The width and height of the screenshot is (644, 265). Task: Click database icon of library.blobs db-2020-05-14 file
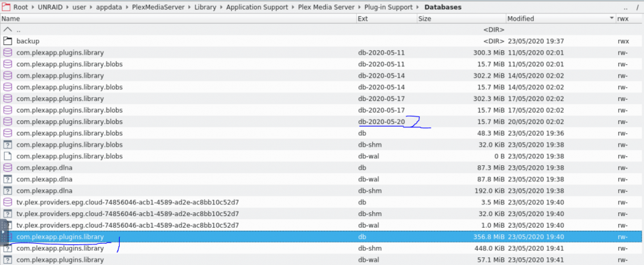coord(7,87)
